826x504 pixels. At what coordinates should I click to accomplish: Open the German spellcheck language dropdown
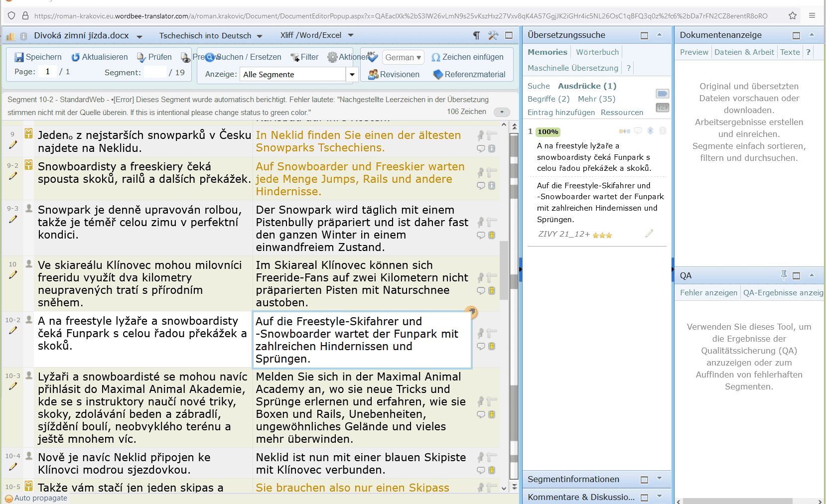403,57
